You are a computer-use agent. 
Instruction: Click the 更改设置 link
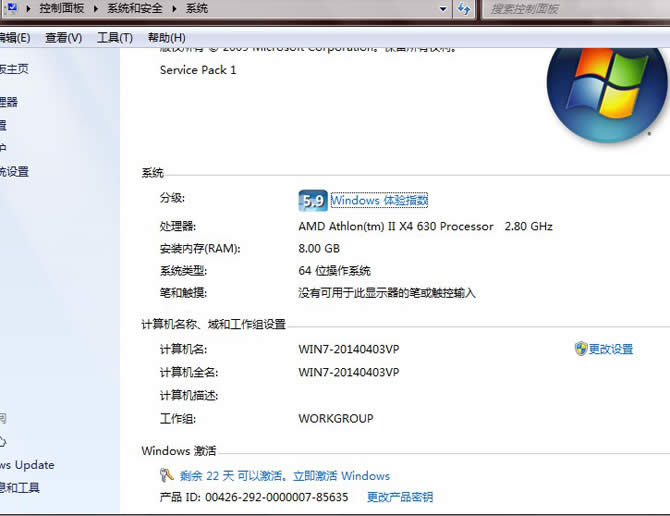pyautogui.click(x=611, y=349)
